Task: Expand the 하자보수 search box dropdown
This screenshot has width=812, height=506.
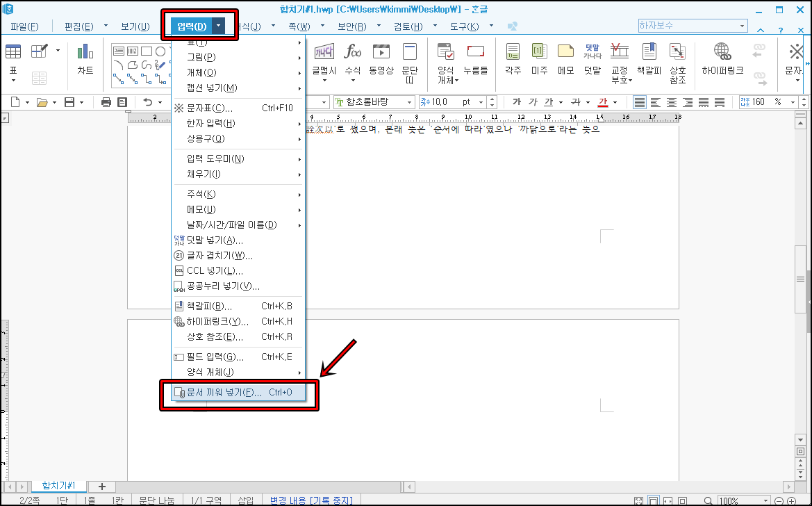Action: point(742,26)
